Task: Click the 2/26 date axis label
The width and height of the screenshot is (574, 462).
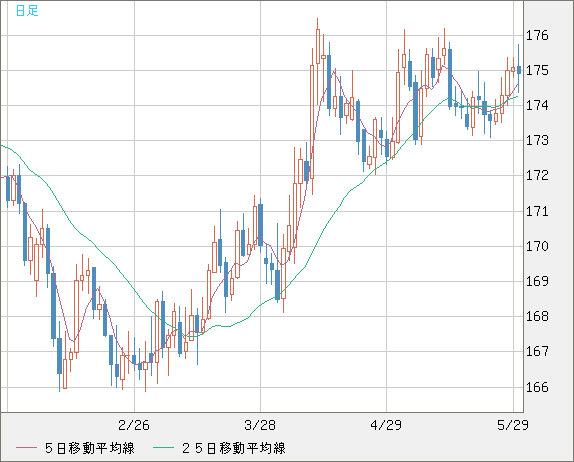Action: (134, 425)
